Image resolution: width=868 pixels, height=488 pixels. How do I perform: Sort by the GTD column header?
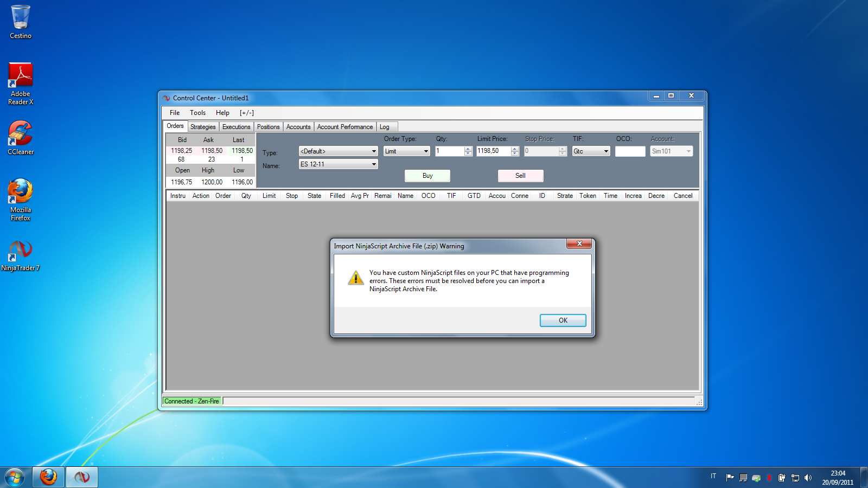474,196
